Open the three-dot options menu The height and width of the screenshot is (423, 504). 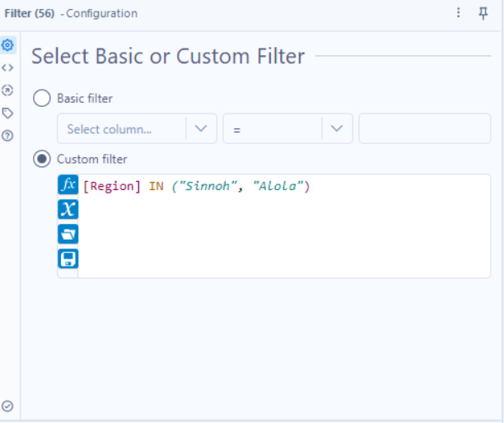tap(459, 13)
